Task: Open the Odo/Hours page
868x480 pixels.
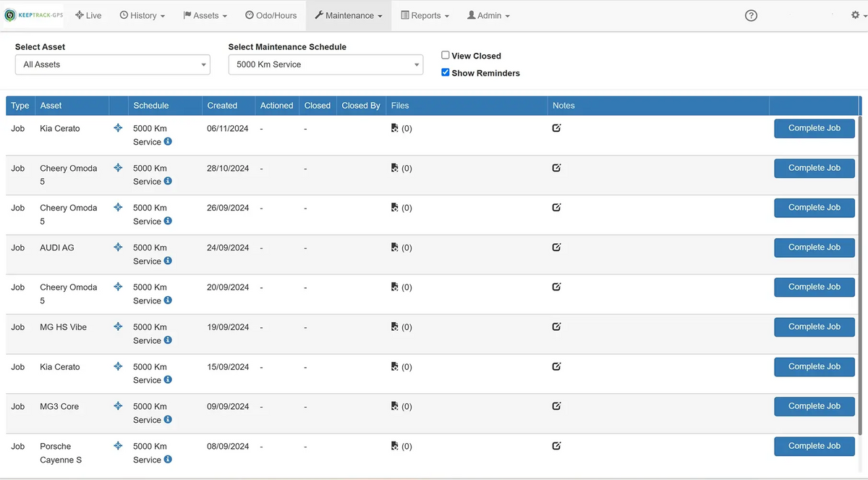Action: click(271, 15)
